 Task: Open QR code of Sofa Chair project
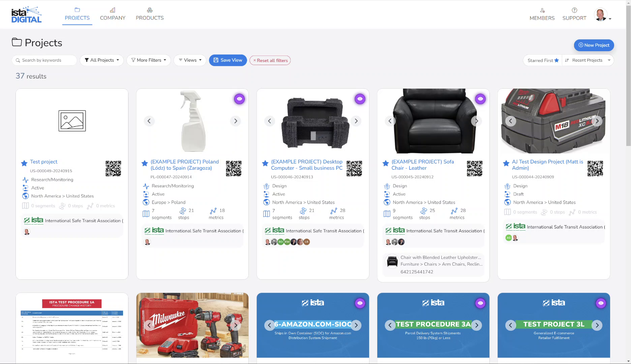click(x=475, y=169)
